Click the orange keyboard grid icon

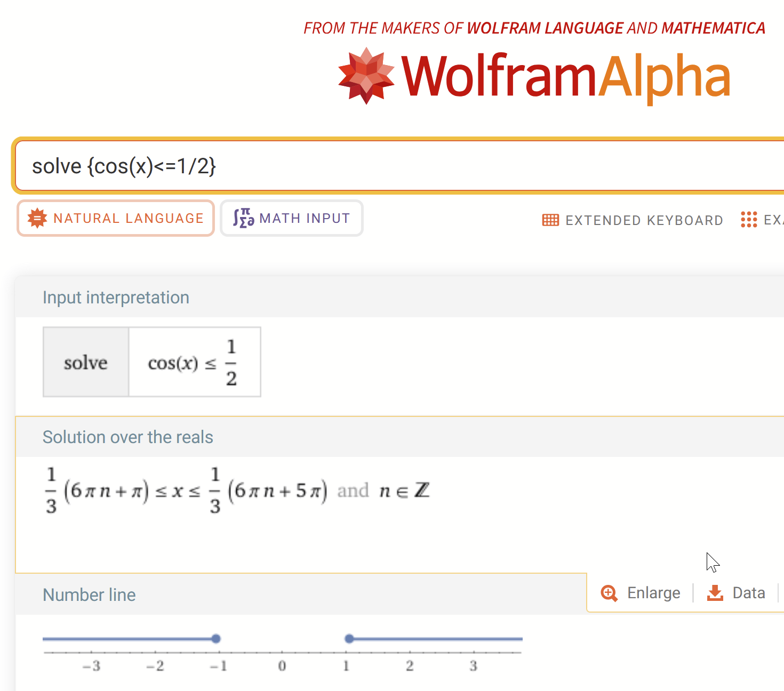tap(550, 220)
